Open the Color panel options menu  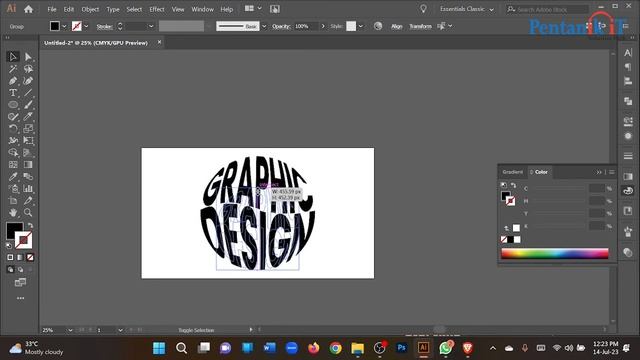(x=611, y=172)
